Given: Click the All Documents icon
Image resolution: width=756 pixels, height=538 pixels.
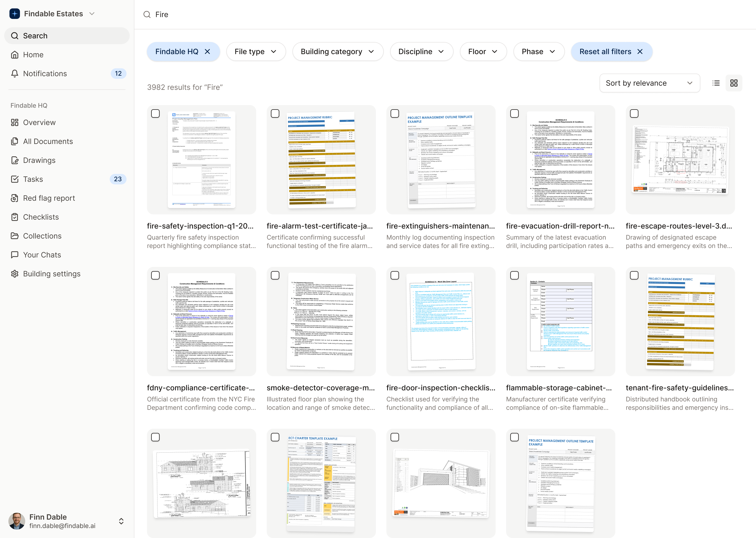Looking at the screenshot, I should pyautogui.click(x=14, y=141).
